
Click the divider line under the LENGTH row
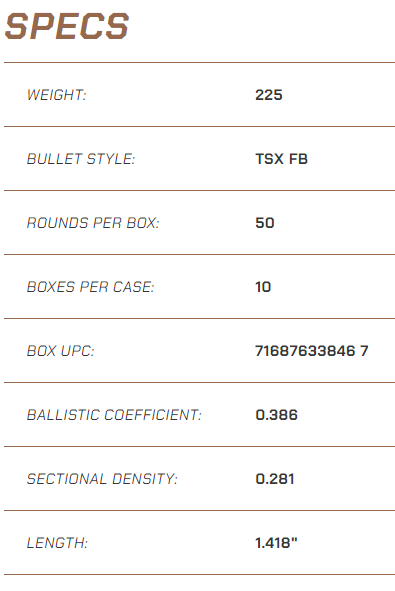tap(199, 575)
